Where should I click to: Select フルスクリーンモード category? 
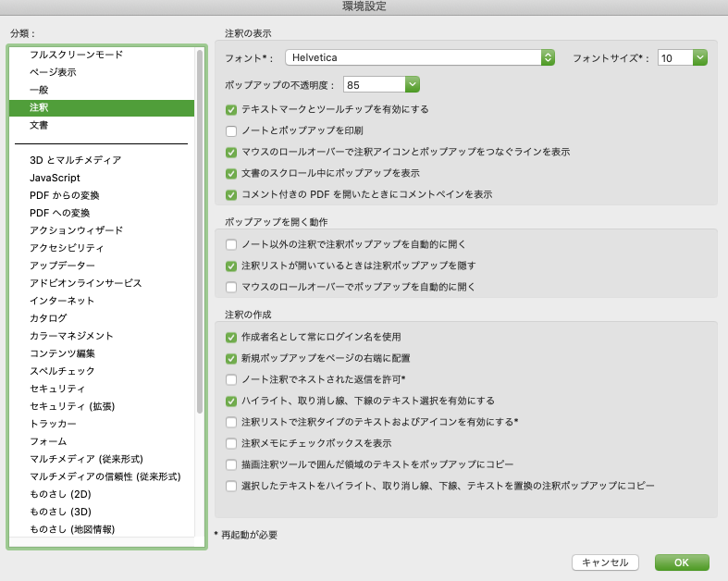(76, 55)
